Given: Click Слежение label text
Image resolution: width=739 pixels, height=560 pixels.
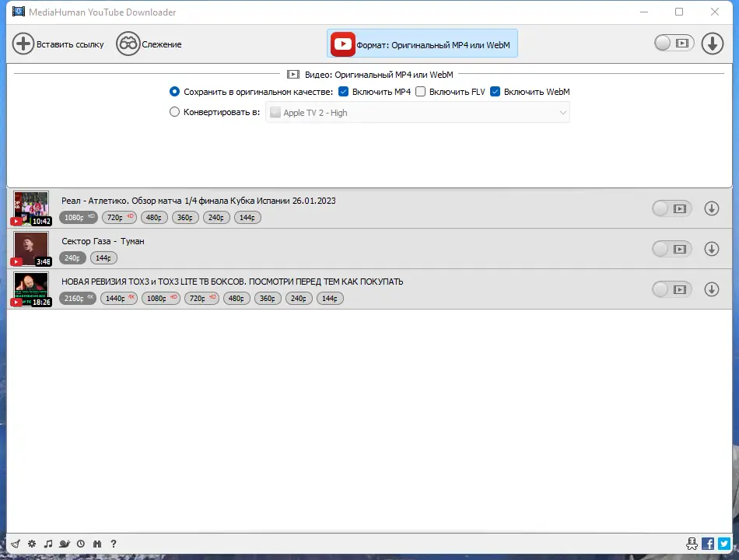Looking at the screenshot, I should (162, 44).
